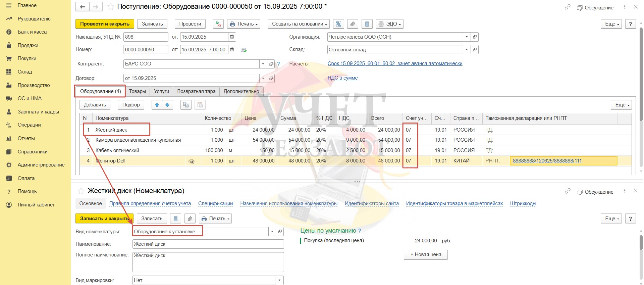Click the Дт/Кт postings icon
Screen dimensions: 644x285
pos(218,24)
